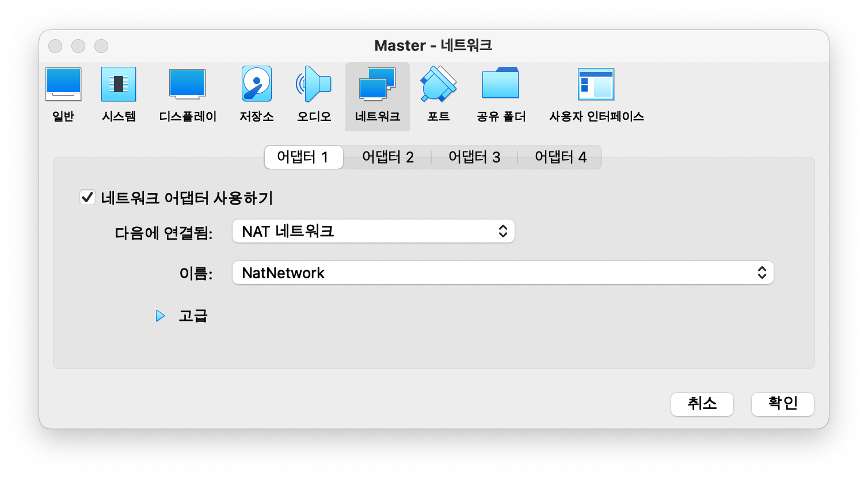Image resolution: width=868 pixels, height=477 pixels.
Task: Switch to the 어댑터 3 tab
Action: 474,157
